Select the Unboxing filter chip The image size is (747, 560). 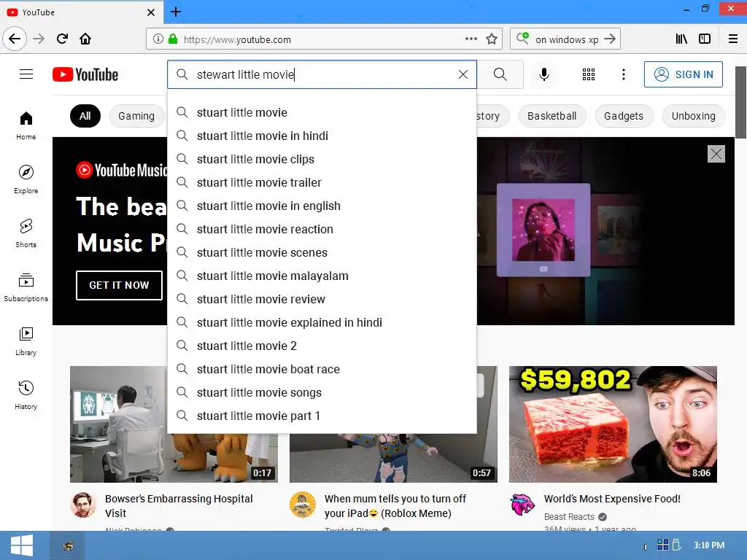tap(694, 116)
